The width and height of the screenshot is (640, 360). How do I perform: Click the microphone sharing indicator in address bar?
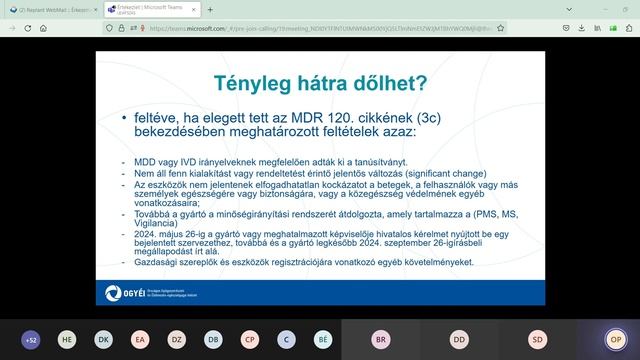tap(142, 28)
